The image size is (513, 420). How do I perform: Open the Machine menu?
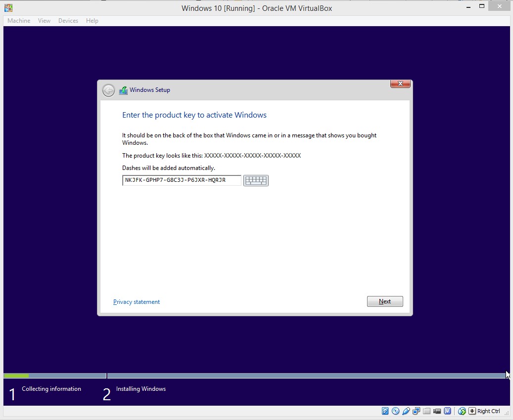[19, 21]
